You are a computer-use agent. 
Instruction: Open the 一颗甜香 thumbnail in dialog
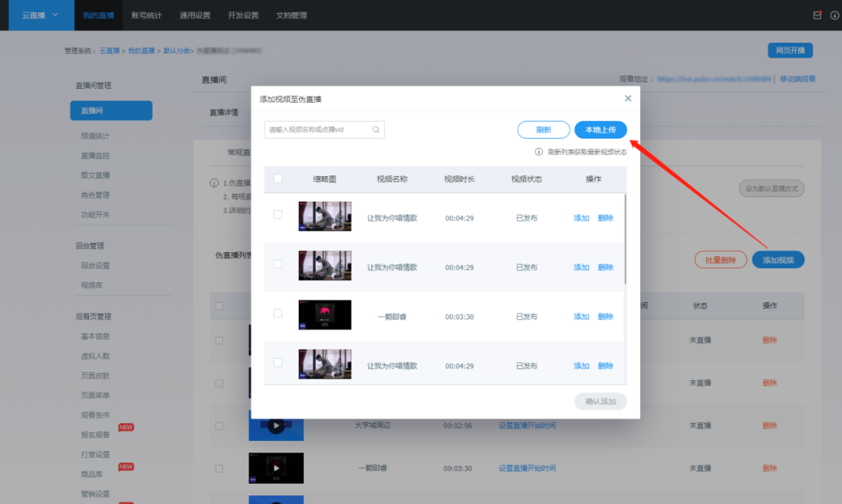click(324, 316)
